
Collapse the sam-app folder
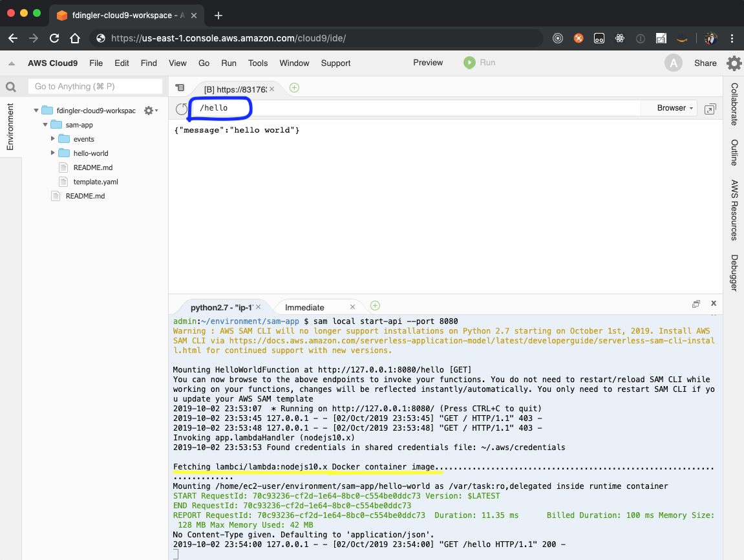click(x=45, y=125)
